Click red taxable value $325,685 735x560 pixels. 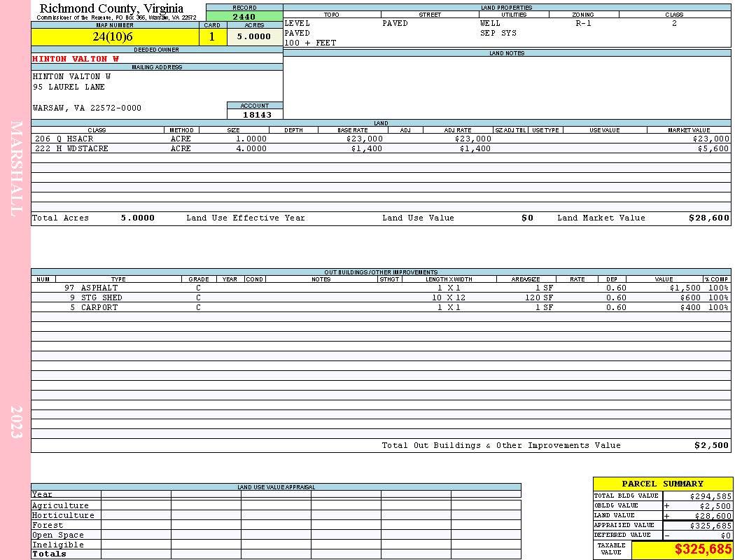[703, 549]
